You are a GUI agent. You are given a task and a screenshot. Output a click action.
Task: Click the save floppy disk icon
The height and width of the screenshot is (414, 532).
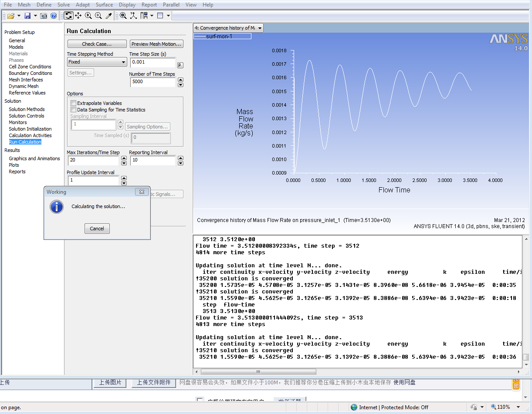(x=27, y=16)
